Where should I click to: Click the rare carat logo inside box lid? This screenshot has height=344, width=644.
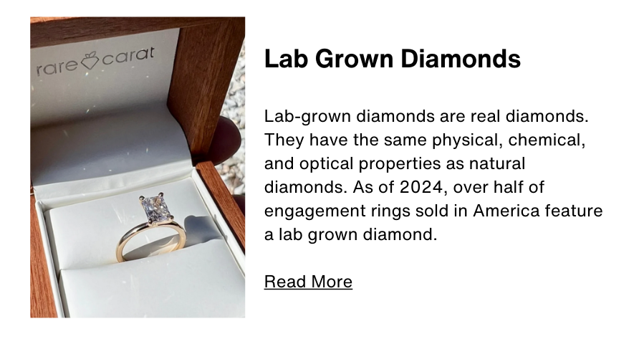[96, 62]
